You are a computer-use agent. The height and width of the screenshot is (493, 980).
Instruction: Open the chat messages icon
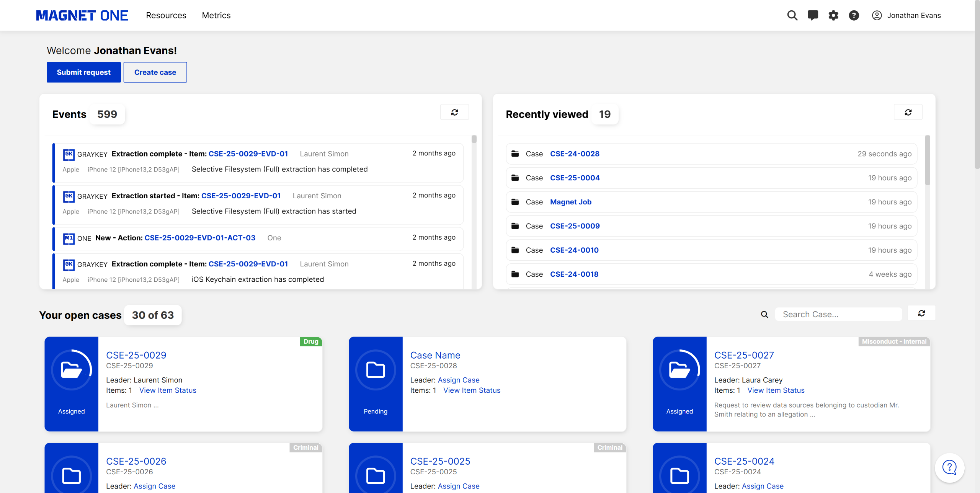[x=813, y=15]
